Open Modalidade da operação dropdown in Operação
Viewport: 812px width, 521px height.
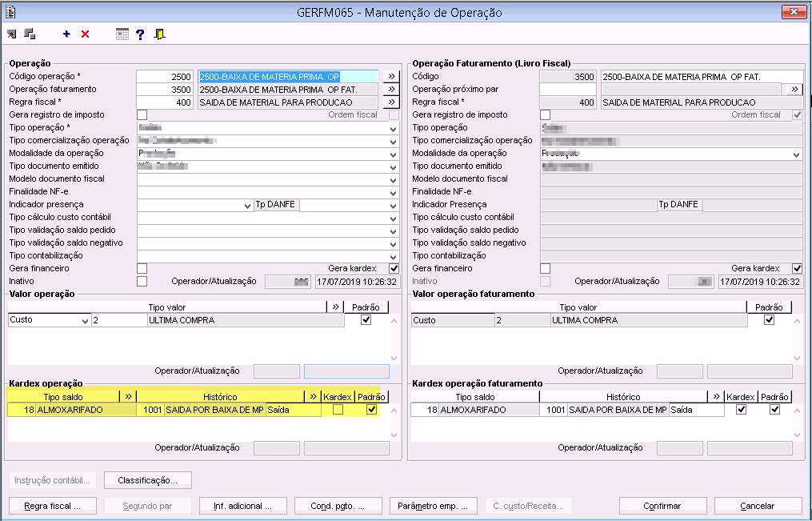(x=393, y=154)
